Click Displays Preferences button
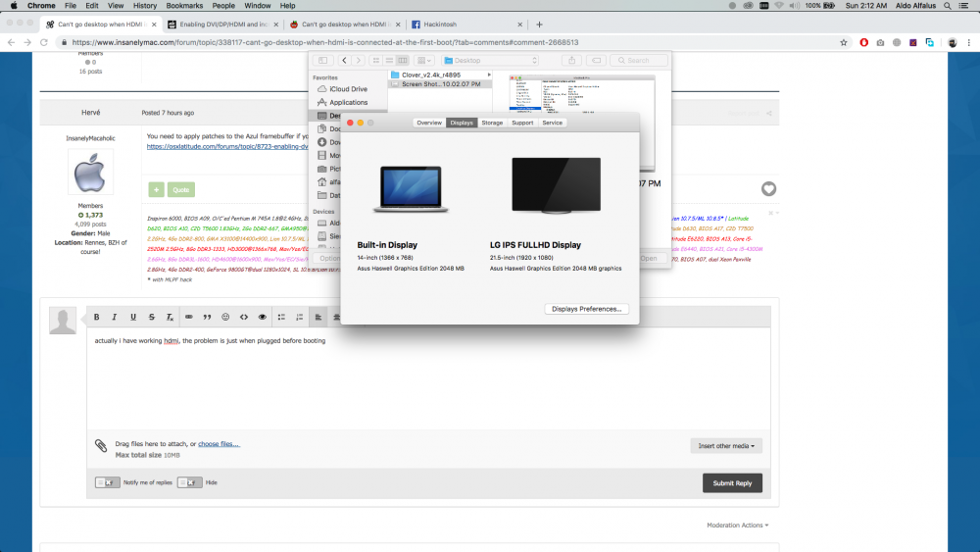980x552 pixels. (586, 309)
